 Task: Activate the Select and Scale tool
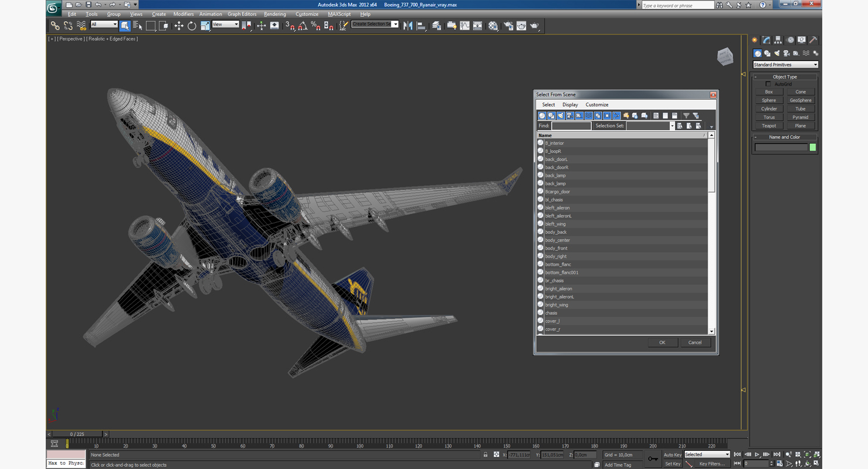tap(205, 26)
